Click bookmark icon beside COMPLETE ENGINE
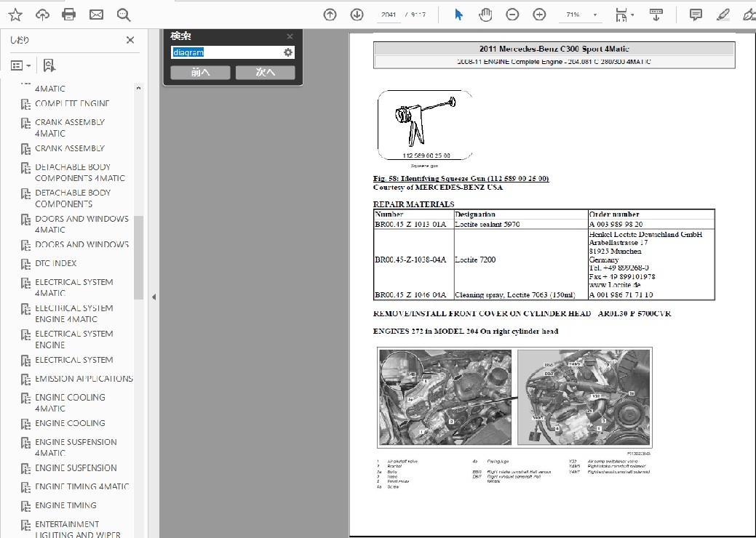 coord(25,104)
